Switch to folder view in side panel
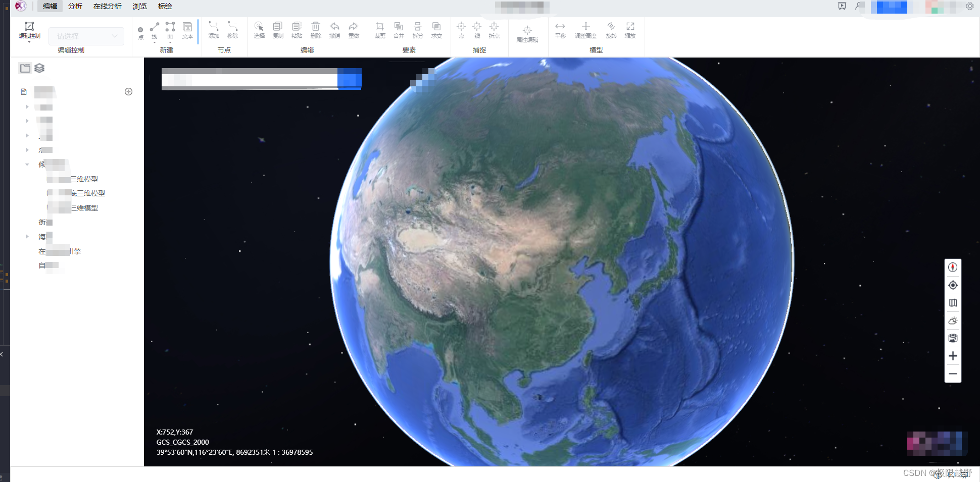Screen dimensions: 980x482 [x=25, y=68]
